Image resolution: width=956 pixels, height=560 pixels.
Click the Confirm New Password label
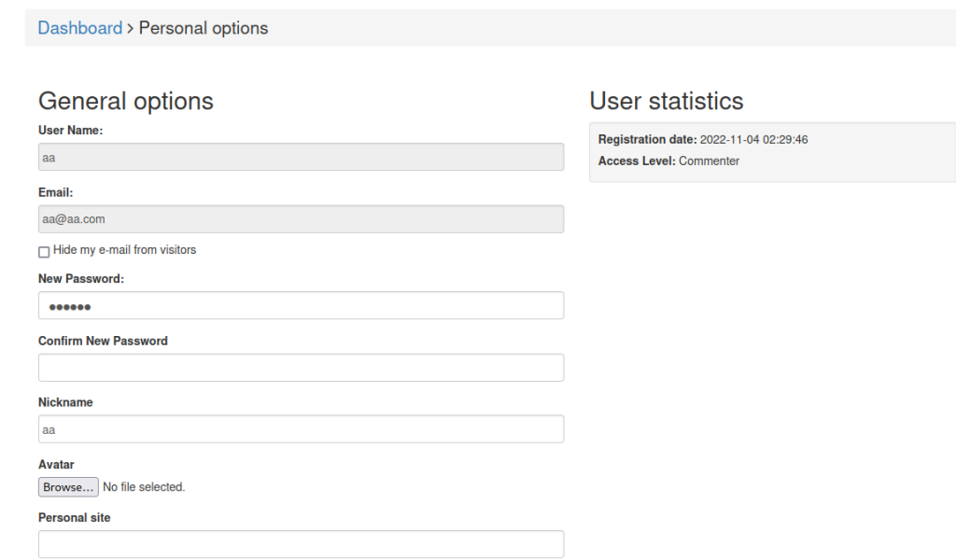pyautogui.click(x=103, y=341)
